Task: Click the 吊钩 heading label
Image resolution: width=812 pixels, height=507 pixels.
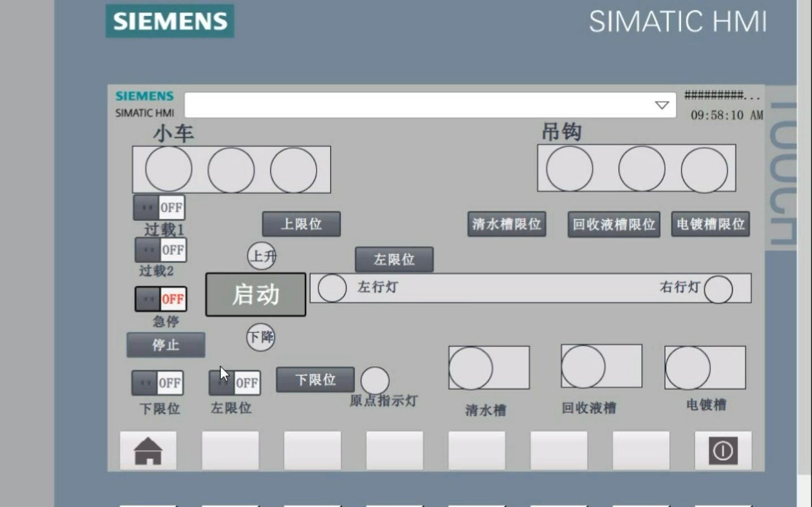Action: coord(562,132)
